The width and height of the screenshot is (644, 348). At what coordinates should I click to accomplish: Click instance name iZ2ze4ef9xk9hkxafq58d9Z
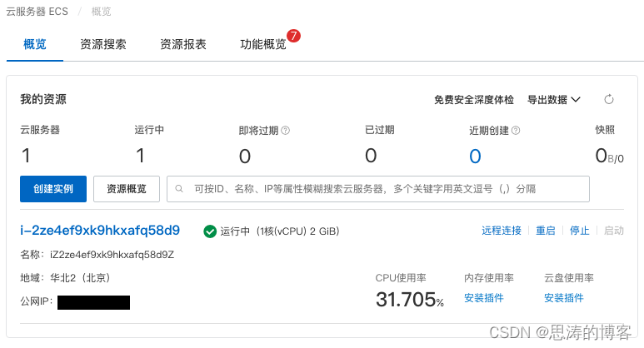pos(112,255)
